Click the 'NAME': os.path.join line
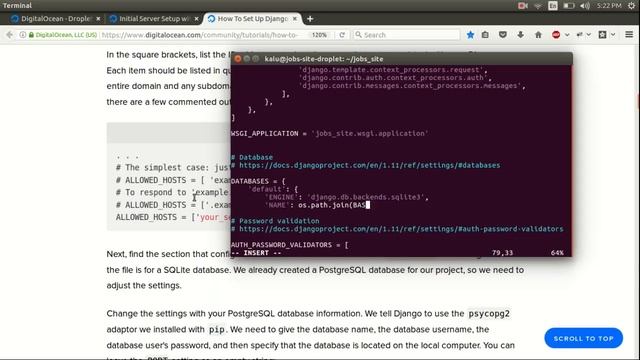This screenshot has height=360, width=640. 317,205
